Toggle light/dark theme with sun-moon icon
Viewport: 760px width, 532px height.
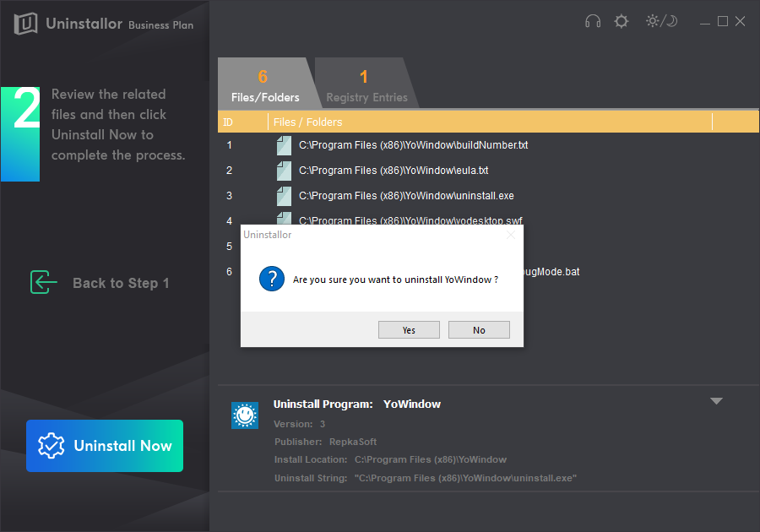pos(661,21)
